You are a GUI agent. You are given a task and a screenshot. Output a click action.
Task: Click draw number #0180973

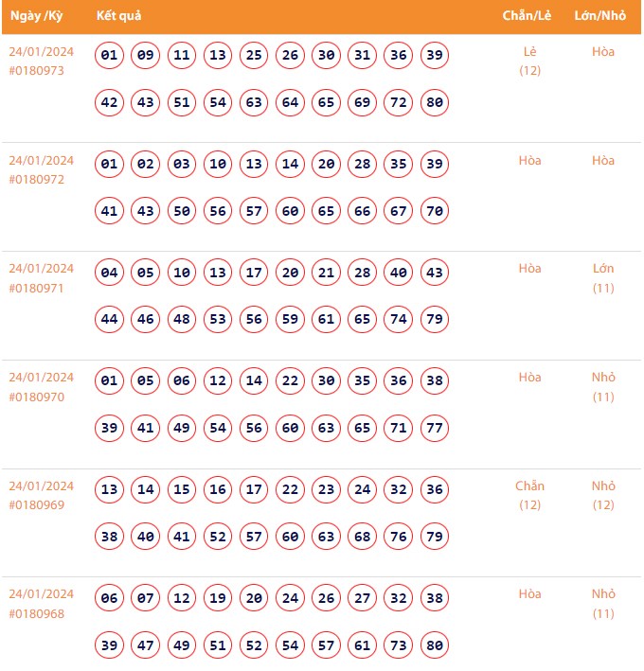tap(36, 71)
